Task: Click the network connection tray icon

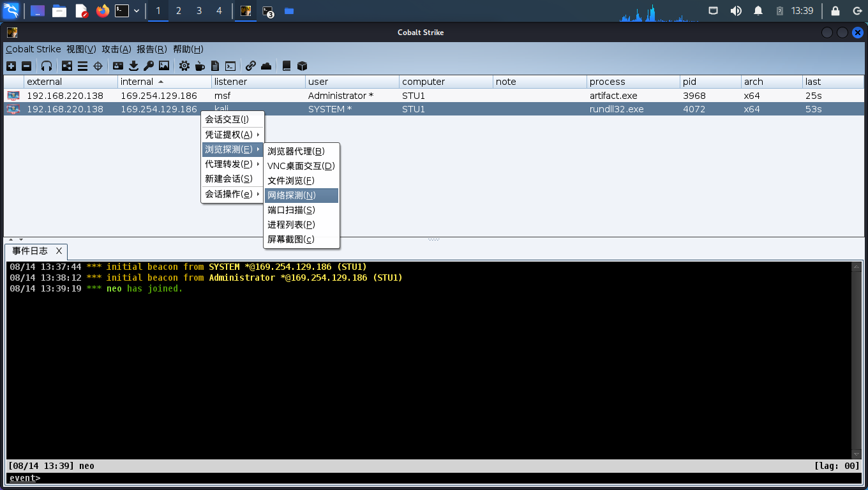Action: point(714,11)
